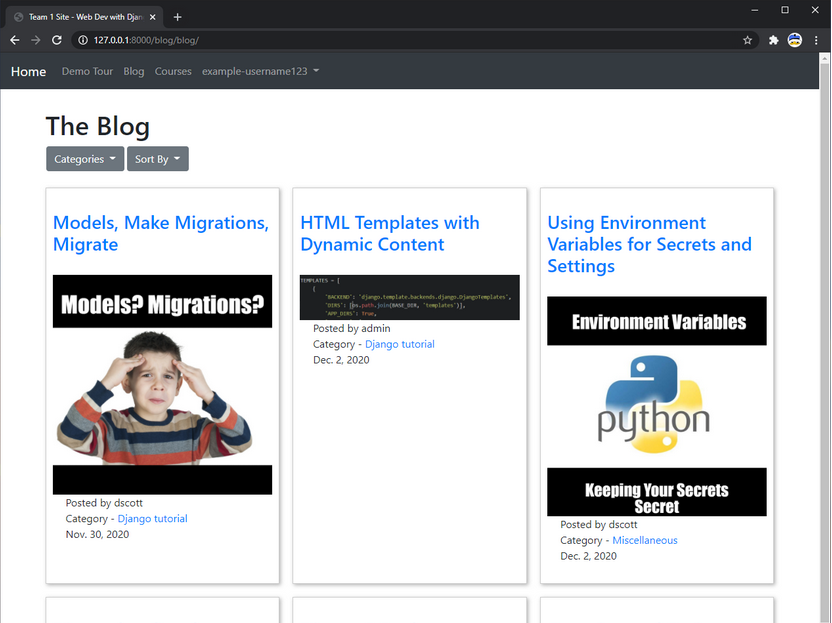
Task: Click the Environment Variables python thumbnail
Action: [x=656, y=405]
